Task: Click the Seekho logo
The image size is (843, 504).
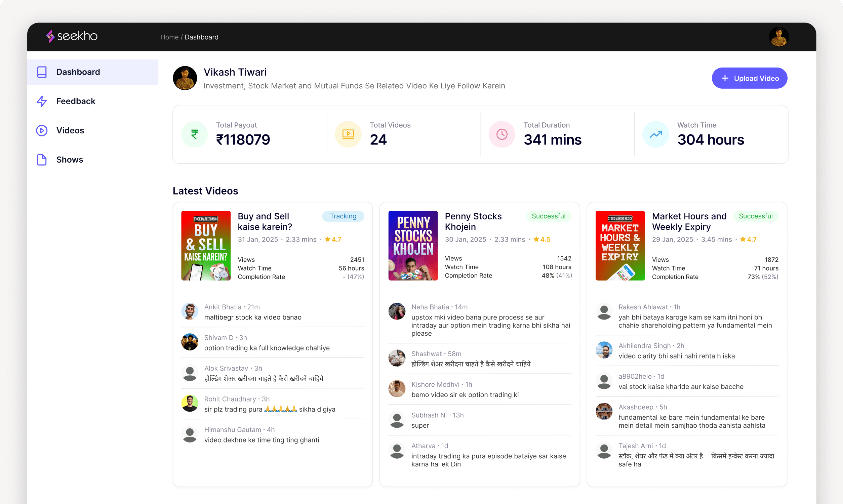Action: (72, 36)
